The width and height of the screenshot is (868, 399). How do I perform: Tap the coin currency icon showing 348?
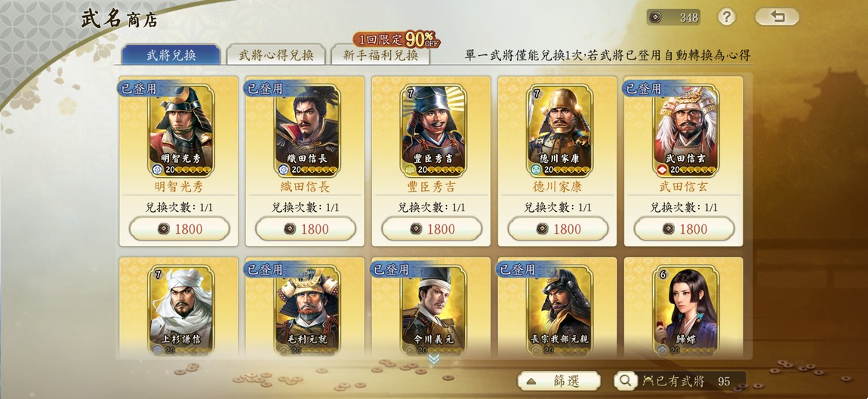point(655,17)
